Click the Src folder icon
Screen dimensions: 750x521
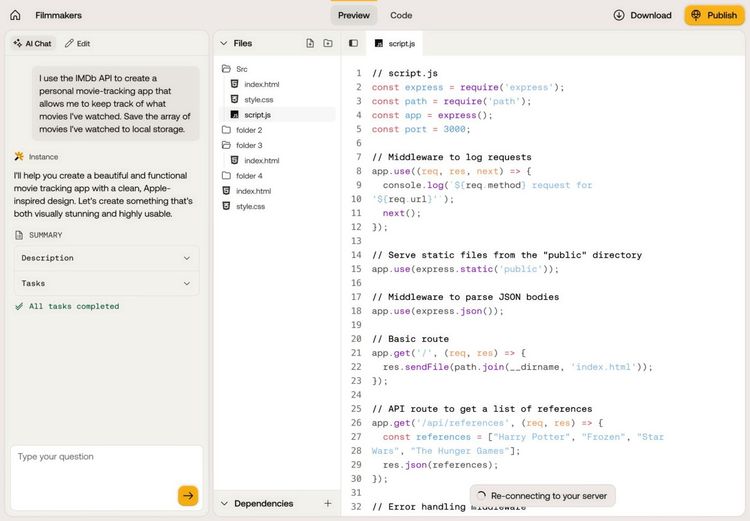point(226,69)
